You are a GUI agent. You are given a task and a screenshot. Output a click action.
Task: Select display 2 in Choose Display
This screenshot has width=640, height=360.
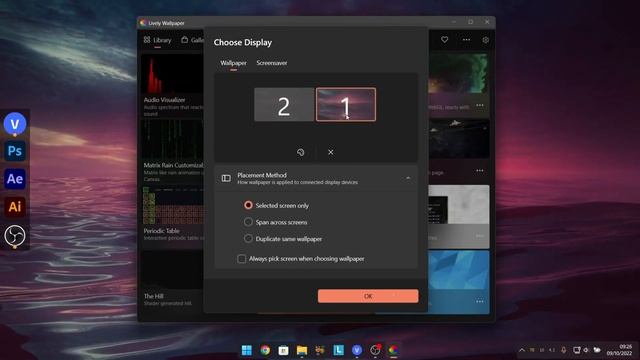[x=284, y=104]
